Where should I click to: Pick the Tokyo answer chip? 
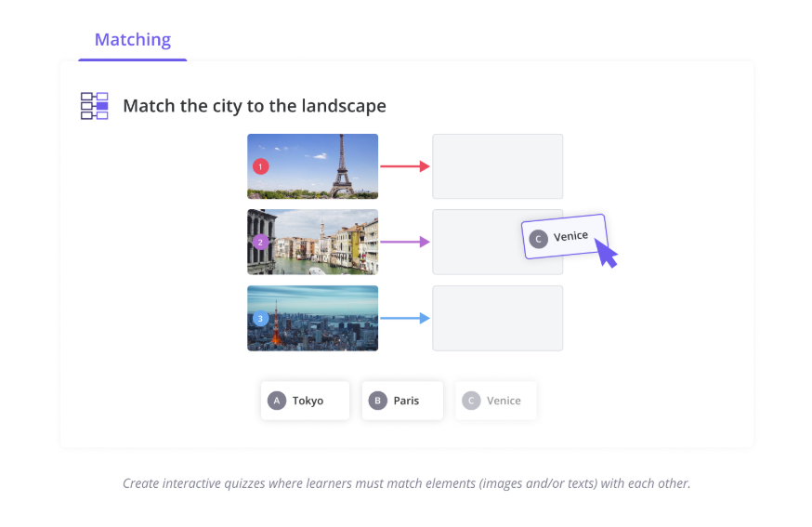coord(305,401)
